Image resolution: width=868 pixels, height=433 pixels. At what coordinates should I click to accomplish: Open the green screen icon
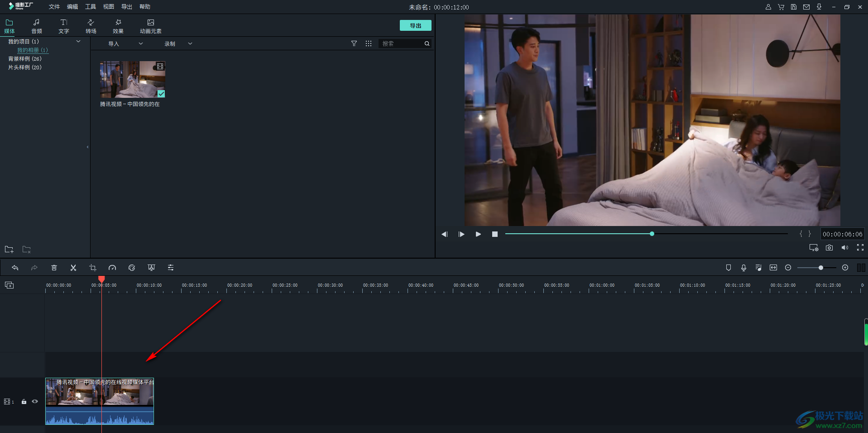point(151,268)
